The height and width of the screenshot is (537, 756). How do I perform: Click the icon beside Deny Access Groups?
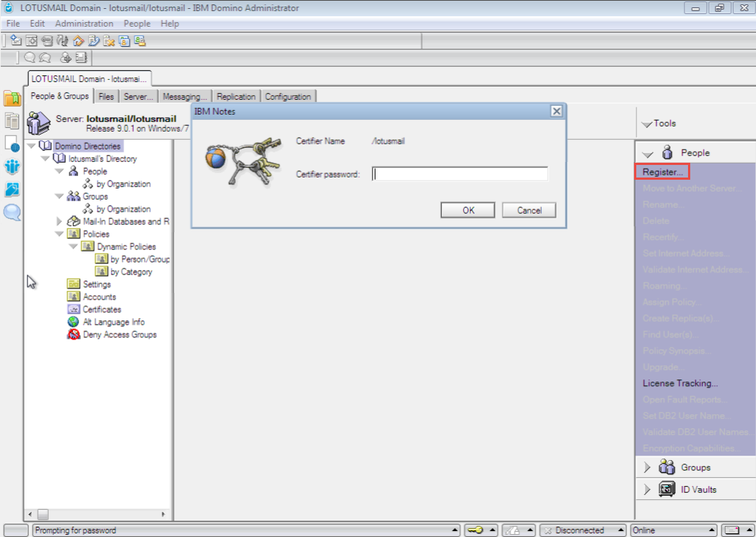coord(73,334)
